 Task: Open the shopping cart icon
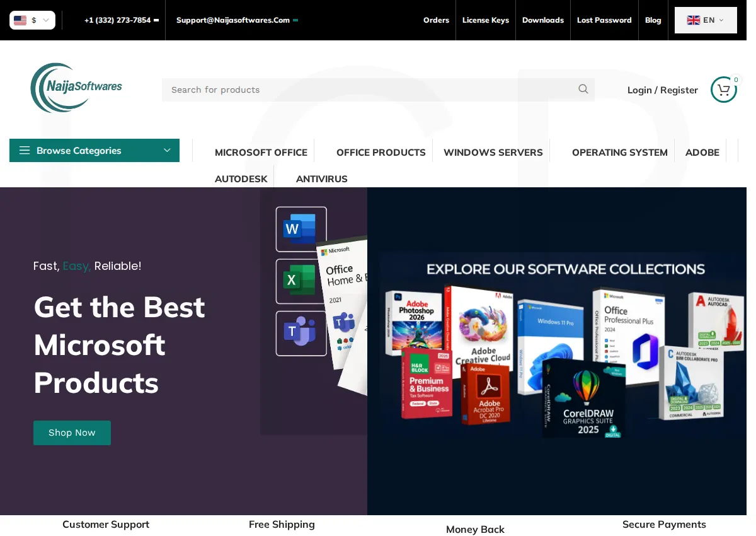724,90
